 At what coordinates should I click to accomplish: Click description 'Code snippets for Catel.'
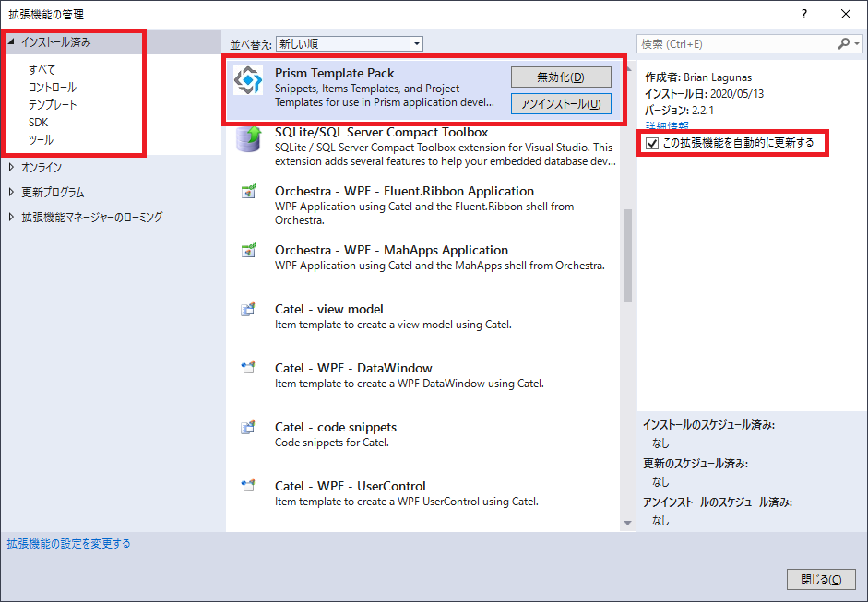[331, 443]
